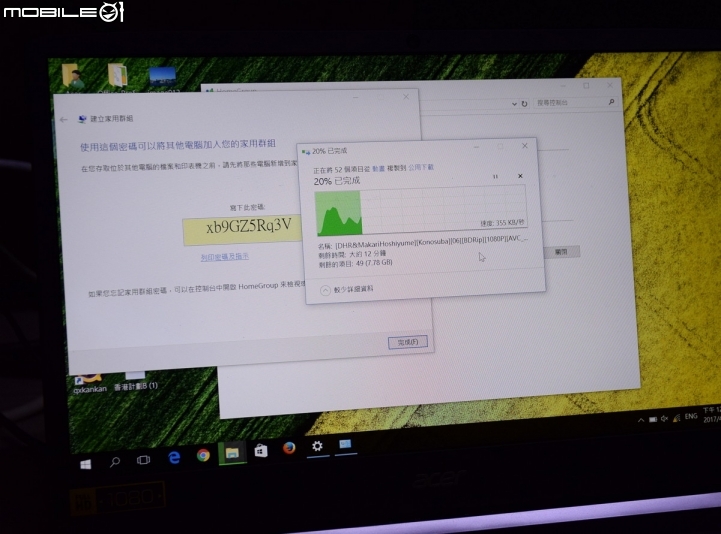Launch Microsoft Edge from taskbar
721x534 pixels.
tap(174, 458)
